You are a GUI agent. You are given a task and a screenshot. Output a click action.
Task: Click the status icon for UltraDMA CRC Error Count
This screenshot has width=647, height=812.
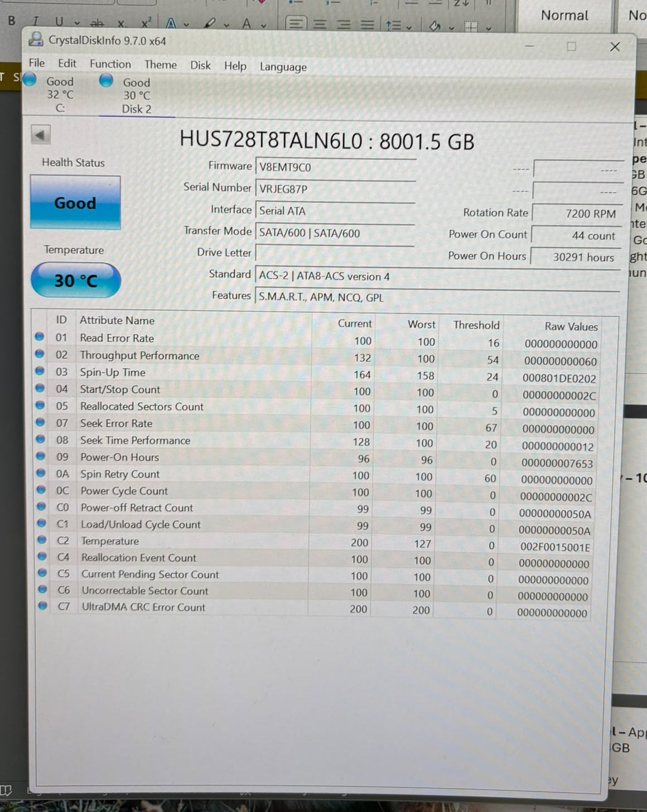click(x=43, y=606)
